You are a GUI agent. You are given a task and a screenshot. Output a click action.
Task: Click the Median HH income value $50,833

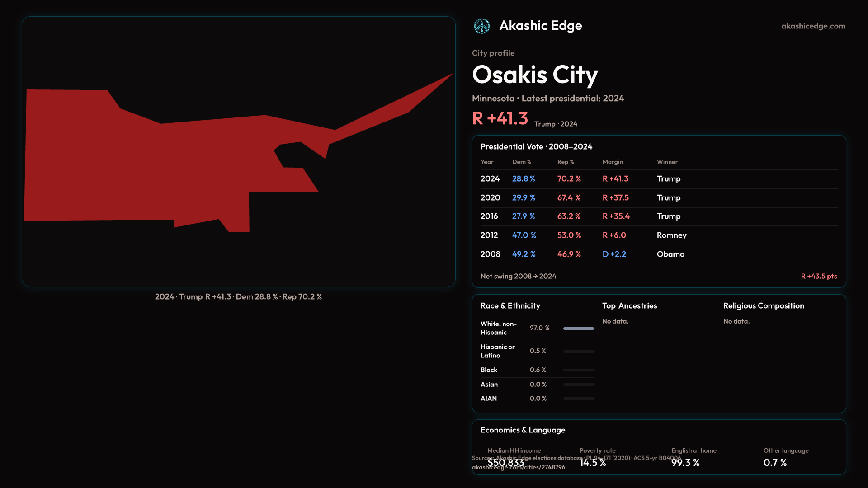(505, 463)
